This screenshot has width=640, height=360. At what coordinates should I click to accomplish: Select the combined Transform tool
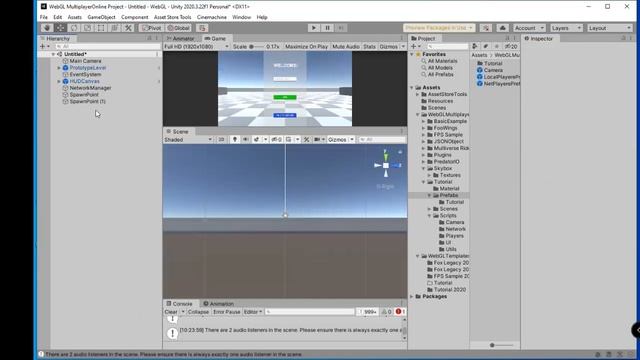pos(114,28)
